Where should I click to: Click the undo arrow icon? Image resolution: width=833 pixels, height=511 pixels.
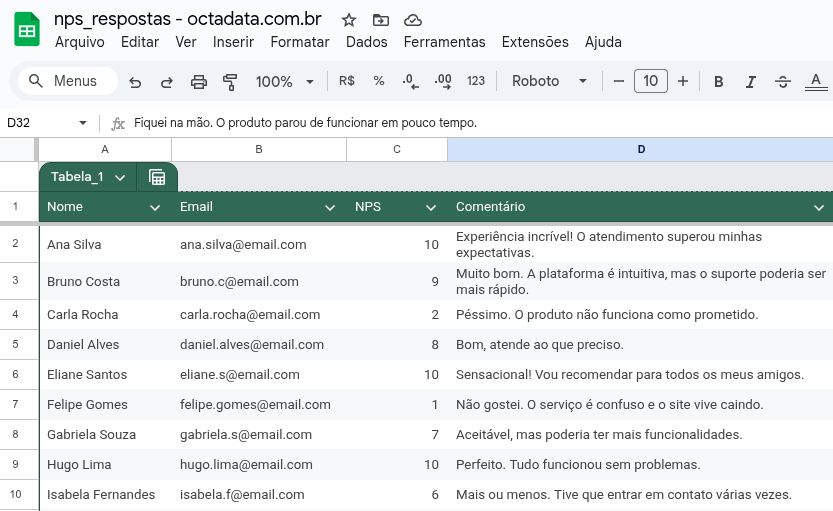point(136,82)
